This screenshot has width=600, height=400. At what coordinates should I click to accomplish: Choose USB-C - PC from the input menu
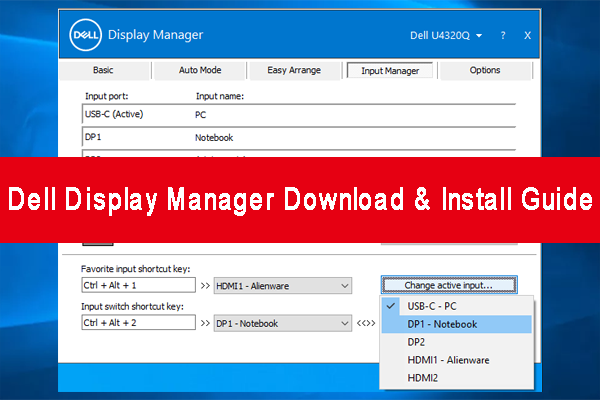pyautogui.click(x=457, y=306)
